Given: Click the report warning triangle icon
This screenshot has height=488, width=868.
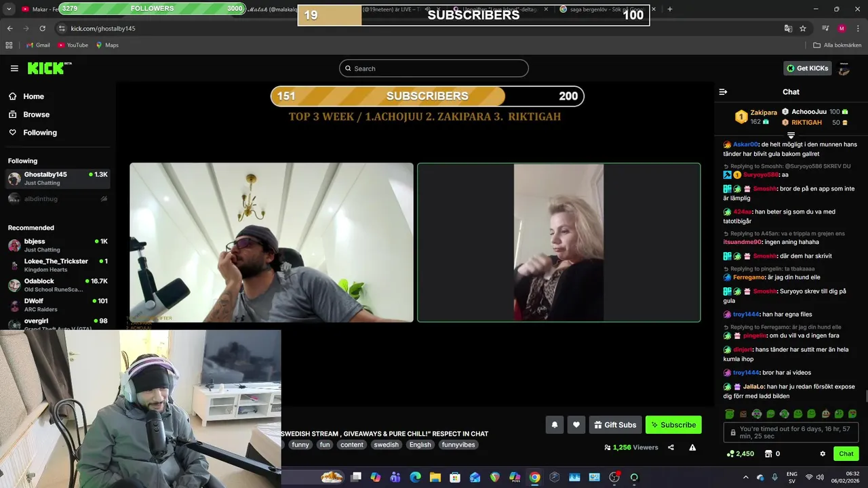Looking at the screenshot, I should (692, 447).
